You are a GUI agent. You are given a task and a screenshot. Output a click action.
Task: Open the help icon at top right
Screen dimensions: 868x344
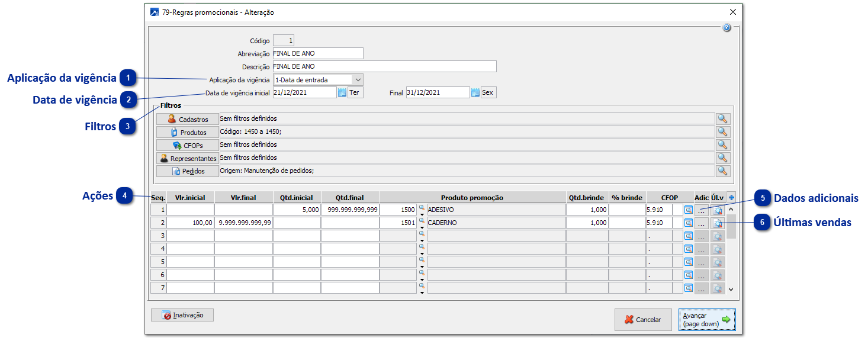tap(726, 28)
